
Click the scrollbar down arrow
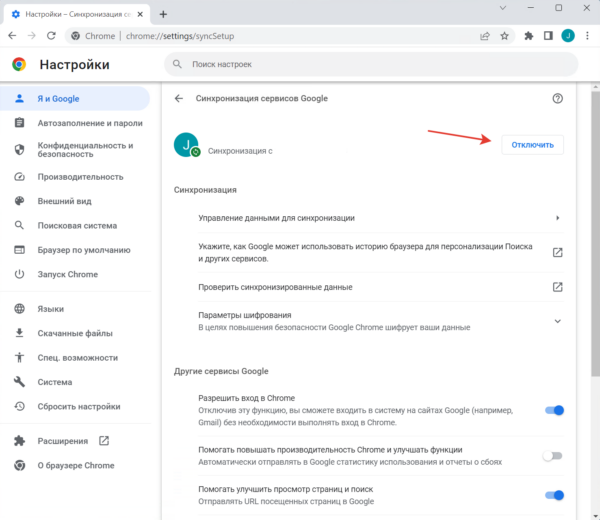pos(596,516)
